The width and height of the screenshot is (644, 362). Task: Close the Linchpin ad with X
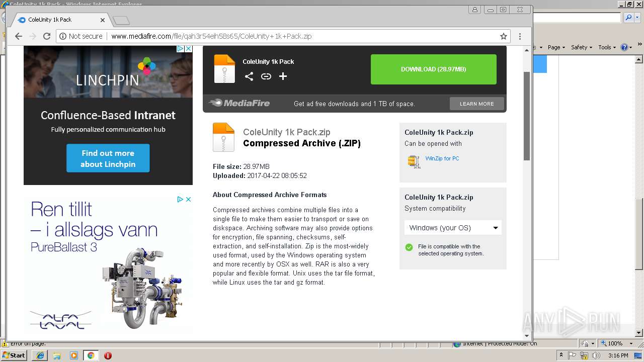click(x=188, y=49)
